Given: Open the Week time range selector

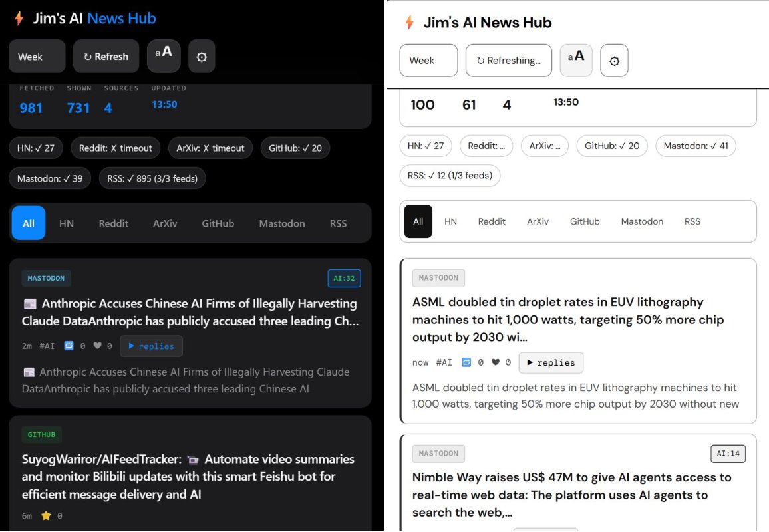Looking at the screenshot, I should point(37,56).
